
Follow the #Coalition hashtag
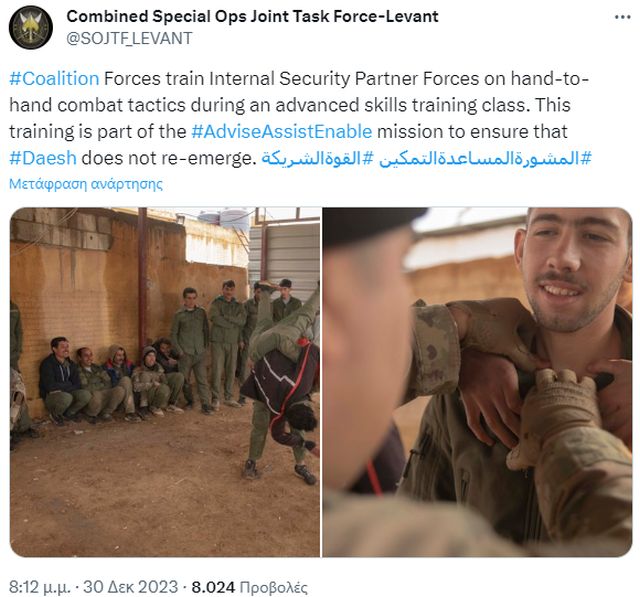54,78
